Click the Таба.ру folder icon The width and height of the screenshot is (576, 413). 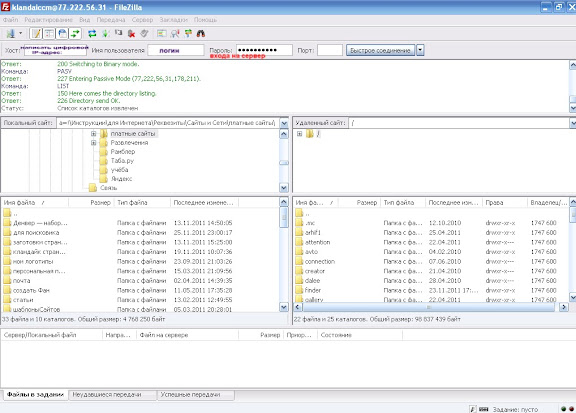104,161
